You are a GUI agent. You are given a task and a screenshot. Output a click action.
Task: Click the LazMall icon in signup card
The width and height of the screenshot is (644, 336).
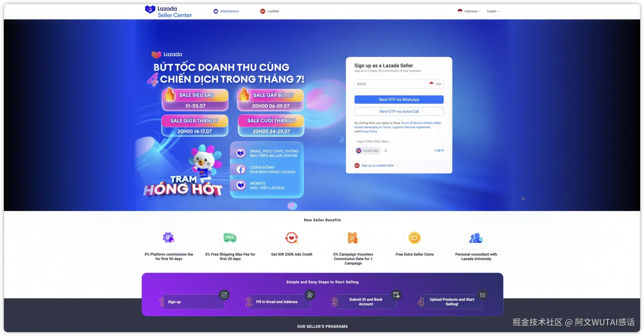[x=357, y=165]
